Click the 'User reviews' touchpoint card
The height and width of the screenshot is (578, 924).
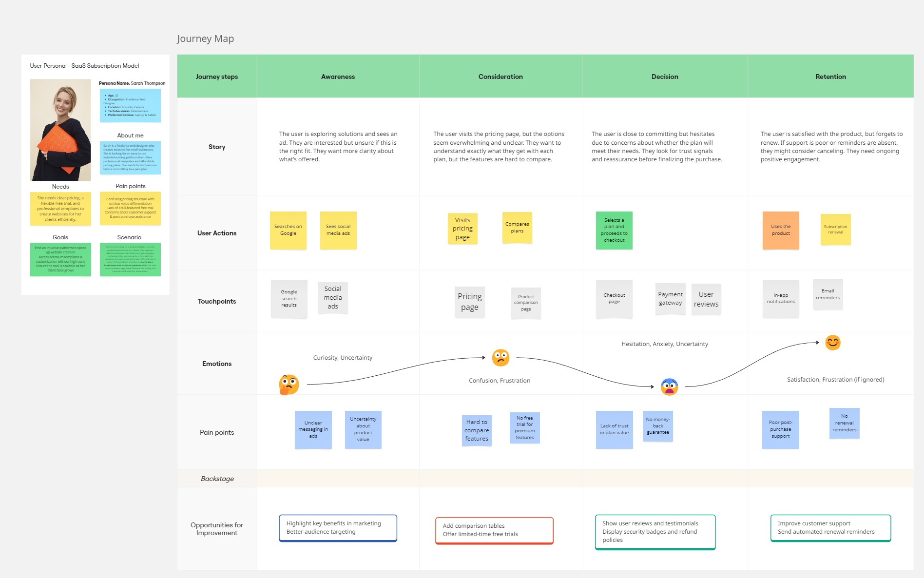(706, 299)
